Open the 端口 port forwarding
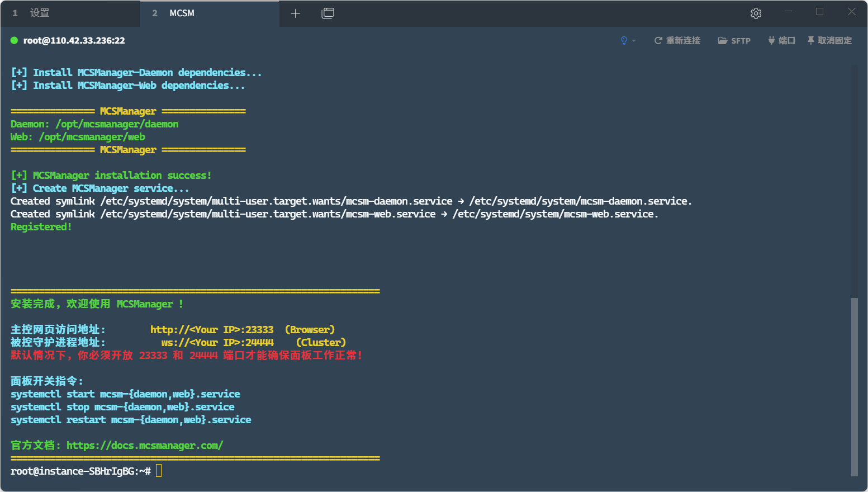868x492 pixels. click(x=781, y=40)
